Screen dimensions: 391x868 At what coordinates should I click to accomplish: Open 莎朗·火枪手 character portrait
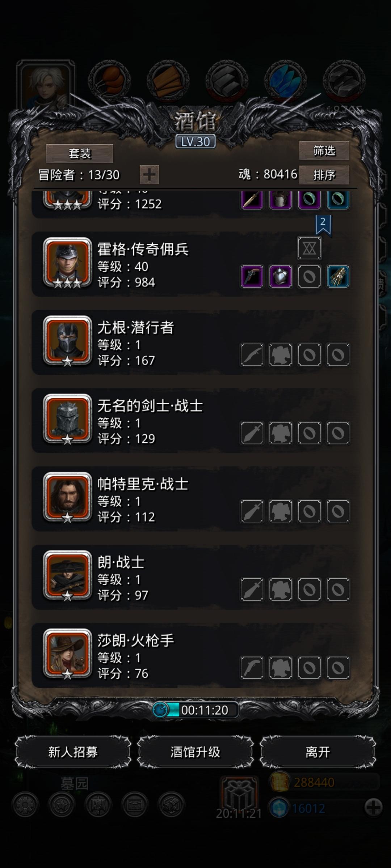coord(67,654)
